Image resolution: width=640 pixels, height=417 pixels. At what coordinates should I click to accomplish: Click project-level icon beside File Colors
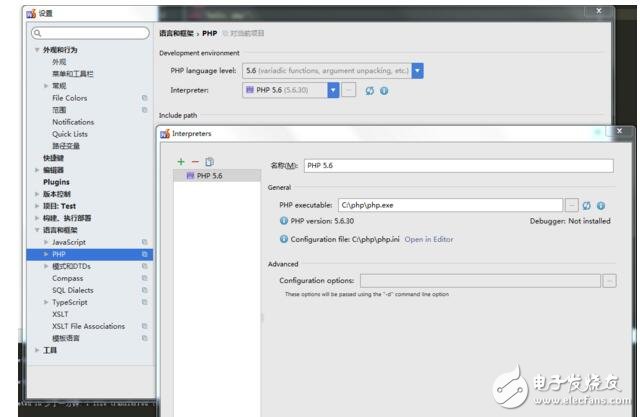[144, 98]
